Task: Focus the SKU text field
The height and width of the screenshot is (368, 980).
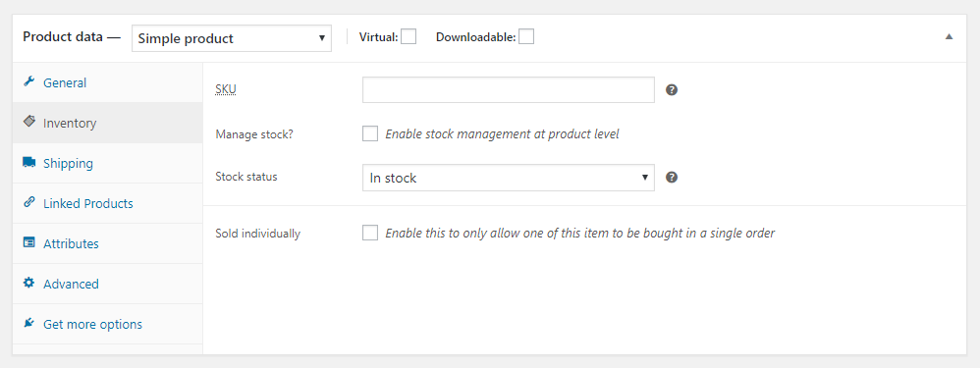Action: point(508,90)
